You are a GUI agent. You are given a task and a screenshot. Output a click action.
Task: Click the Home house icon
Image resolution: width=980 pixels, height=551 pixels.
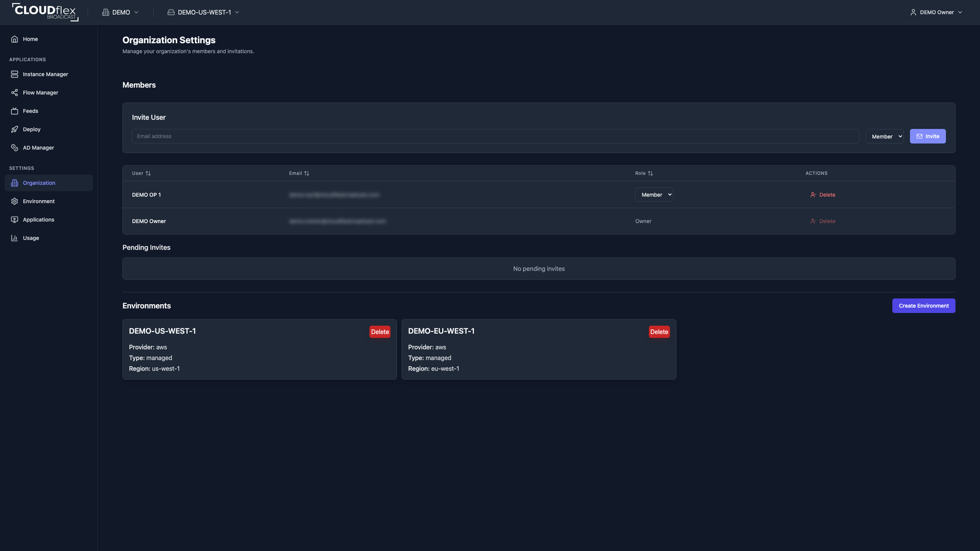15,39
